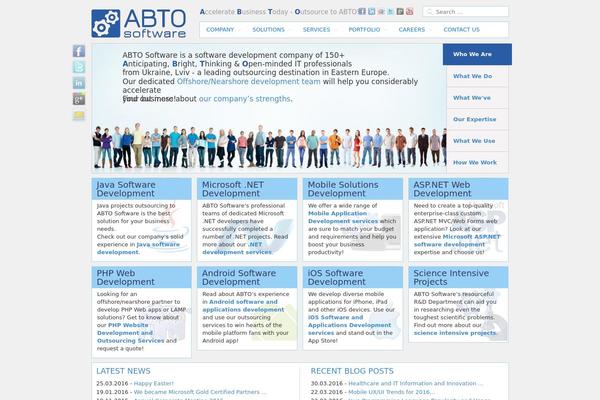The height and width of the screenshot is (400, 600).
Task: Open the Twitter icon in the left sidebar
Action: tap(79, 67)
